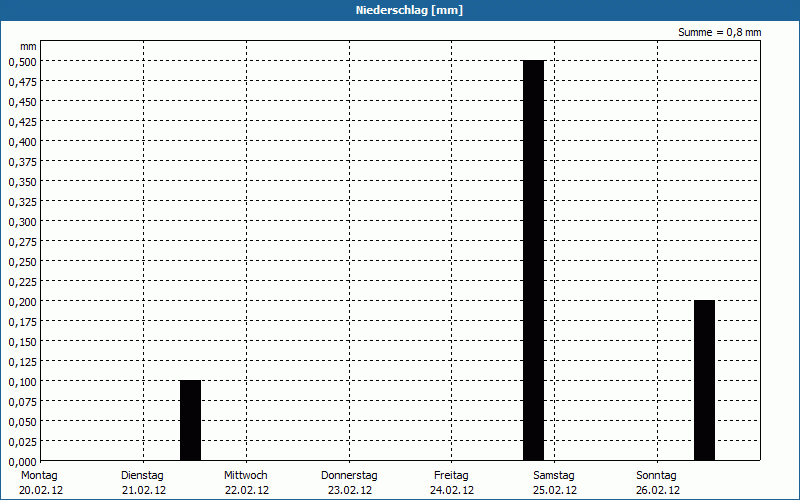Screen dimensions: 800x500
Task: Click the Dienstag day label
Action: [142, 475]
